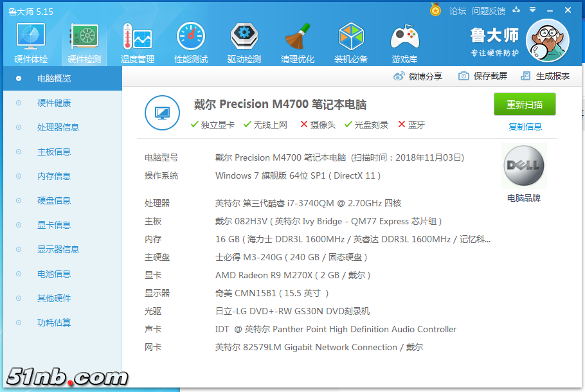Image resolution: width=585 pixels, height=392 pixels.
Task: Click the 复制信息 copy info link
Action: pyautogui.click(x=525, y=127)
